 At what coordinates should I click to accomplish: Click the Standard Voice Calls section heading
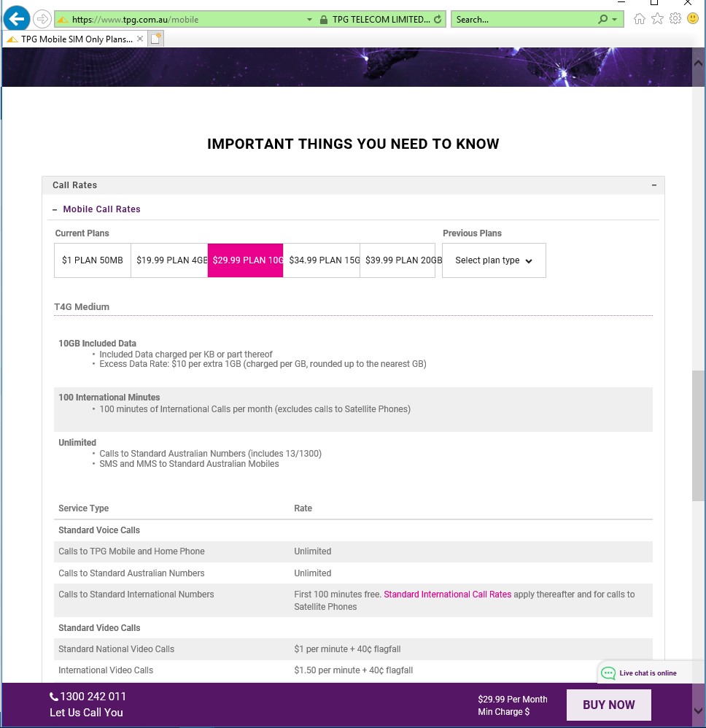click(99, 530)
